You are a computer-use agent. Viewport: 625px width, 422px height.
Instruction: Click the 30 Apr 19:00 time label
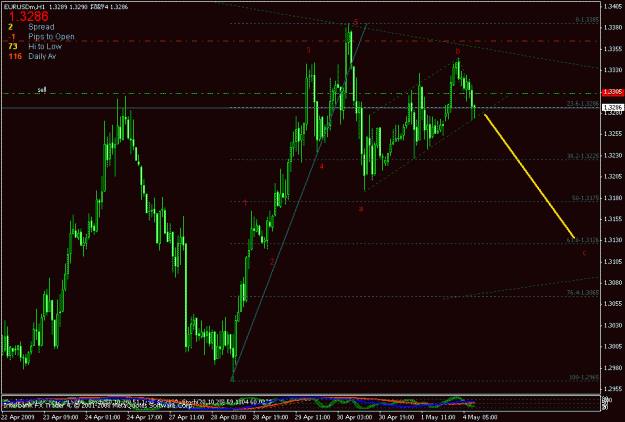[395, 417]
